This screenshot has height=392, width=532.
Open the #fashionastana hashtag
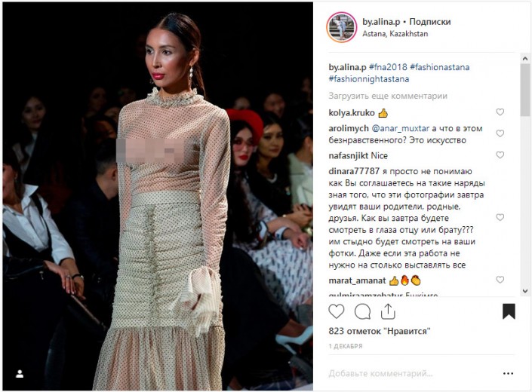(x=440, y=67)
